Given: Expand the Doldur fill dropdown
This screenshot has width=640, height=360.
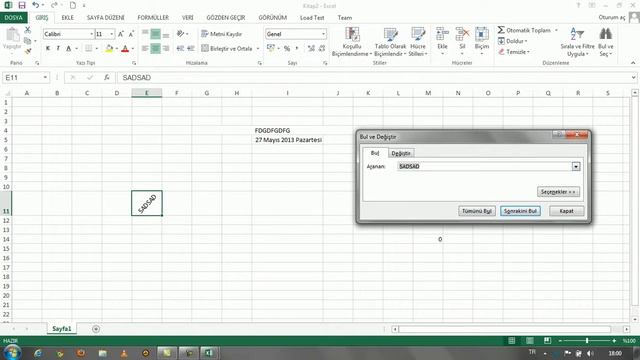Looking at the screenshot, I should [526, 41].
